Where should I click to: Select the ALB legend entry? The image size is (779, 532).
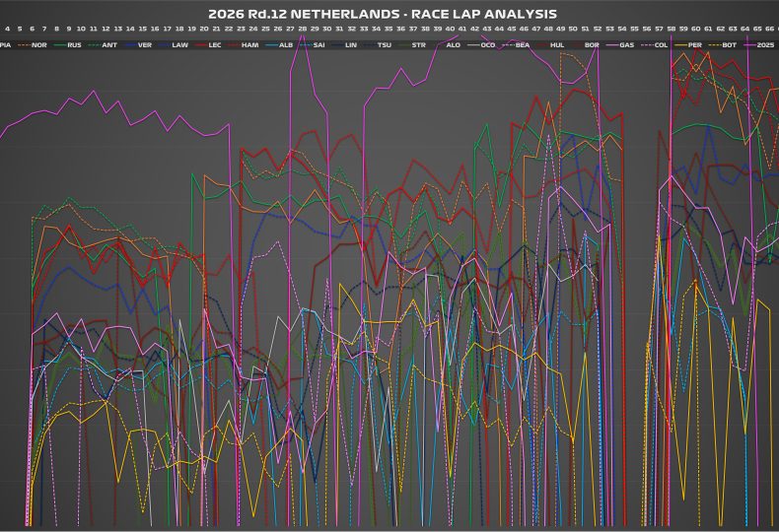click(279, 45)
